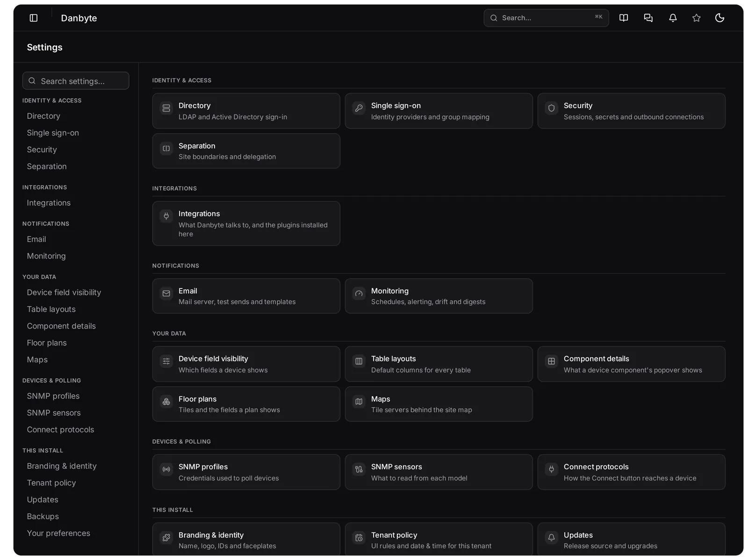Click the Maps card map icon
Screen dimensions: 748x560
359,402
